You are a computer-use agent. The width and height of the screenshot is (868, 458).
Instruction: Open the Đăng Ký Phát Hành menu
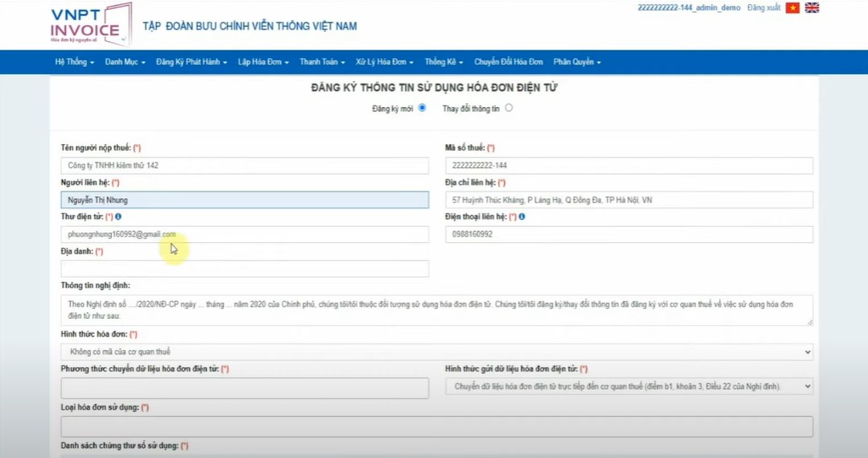(x=191, y=62)
